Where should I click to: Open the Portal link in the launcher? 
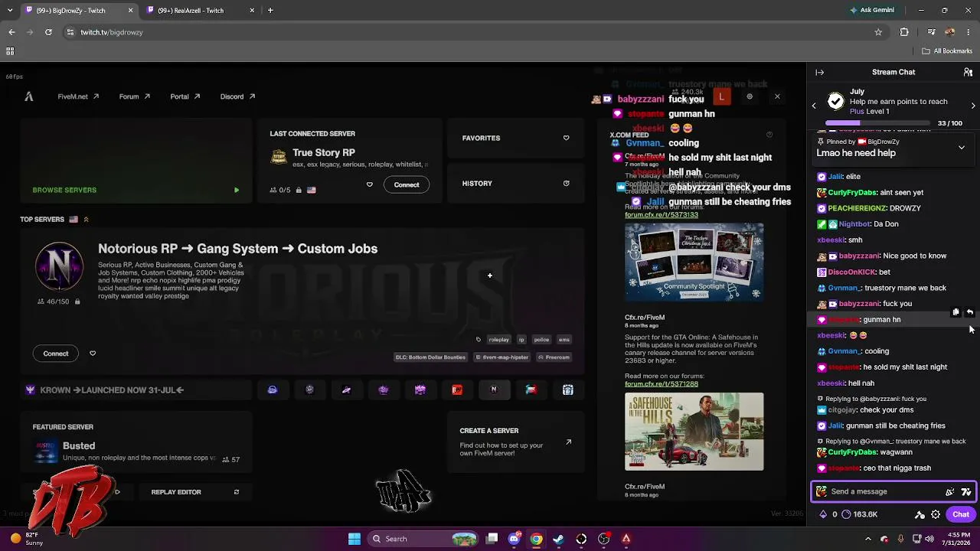click(x=185, y=96)
